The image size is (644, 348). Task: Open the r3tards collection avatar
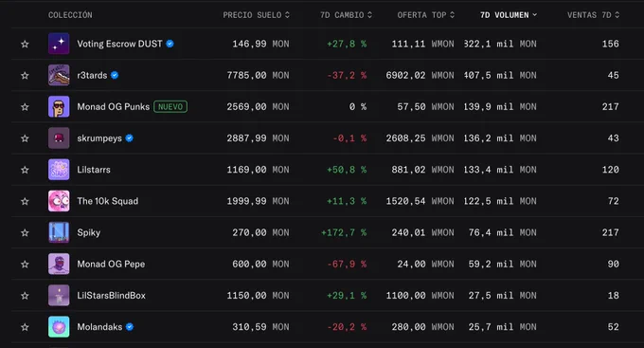click(59, 75)
